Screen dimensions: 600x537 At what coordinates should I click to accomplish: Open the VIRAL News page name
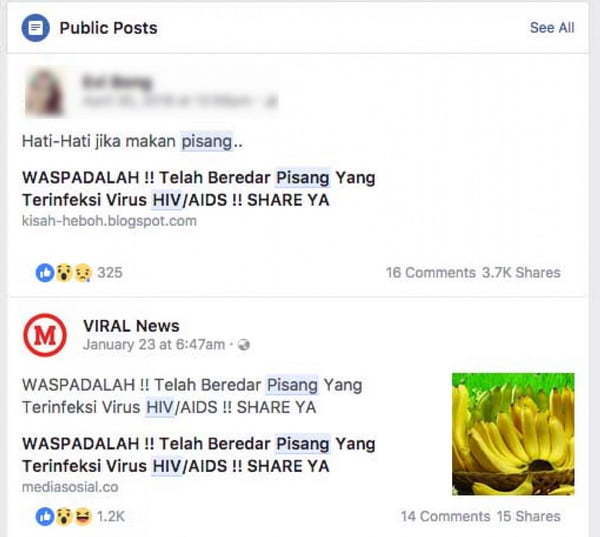(x=131, y=326)
